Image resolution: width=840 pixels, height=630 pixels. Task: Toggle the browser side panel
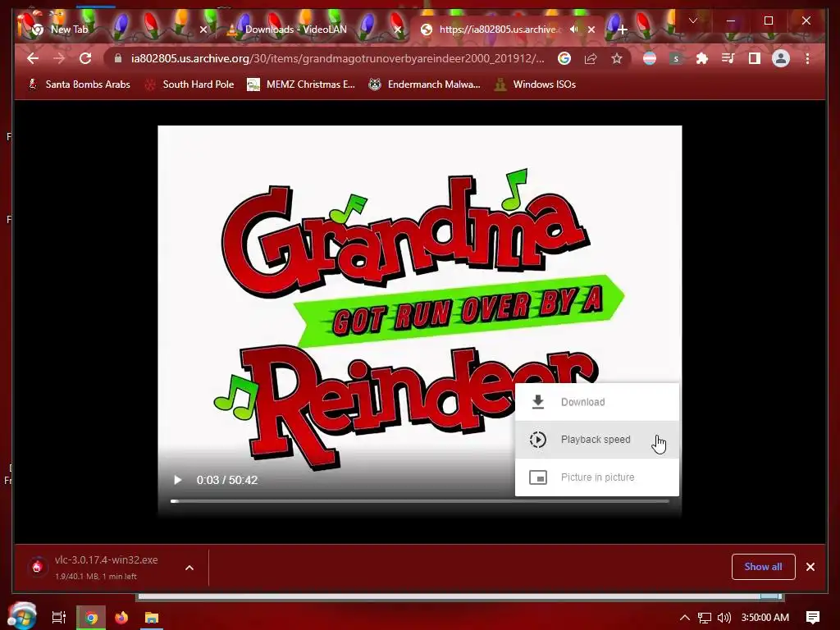pyautogui.click(x=755, y=58)
